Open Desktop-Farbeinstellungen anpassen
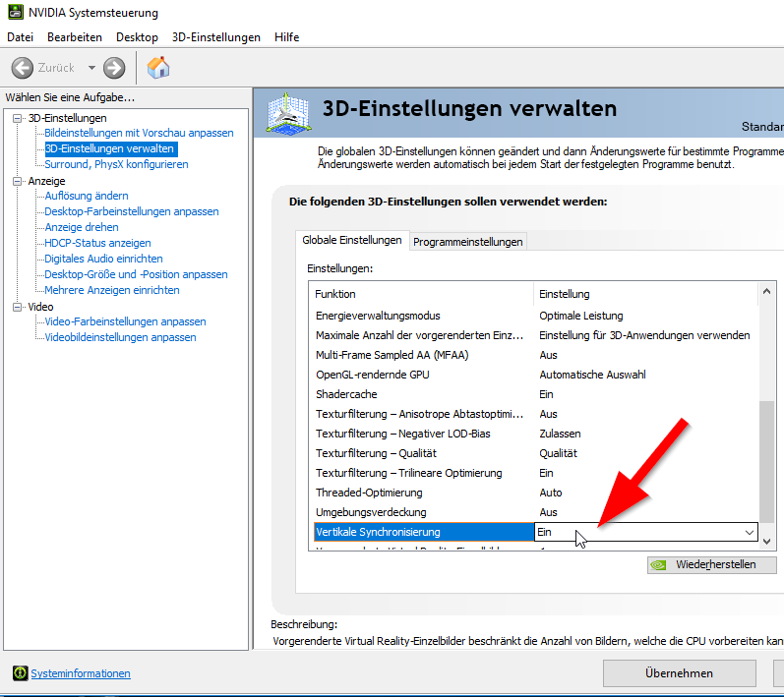 (x=132, y=211)
